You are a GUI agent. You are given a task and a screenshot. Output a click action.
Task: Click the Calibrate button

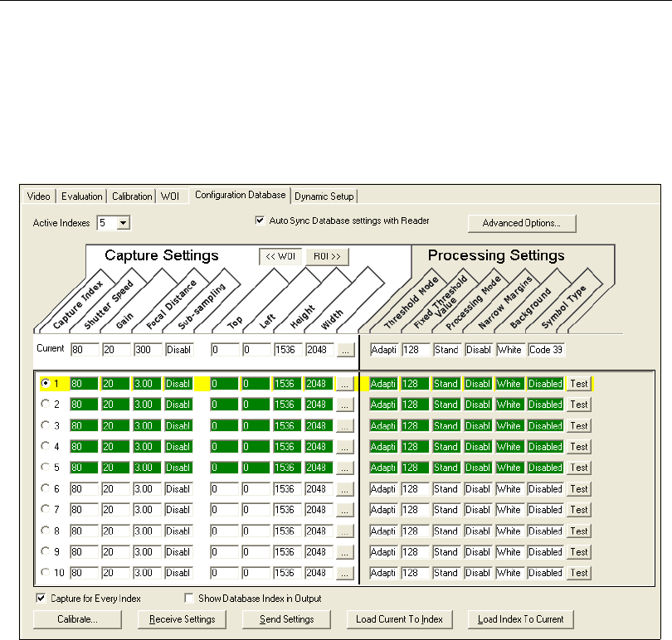78,619
